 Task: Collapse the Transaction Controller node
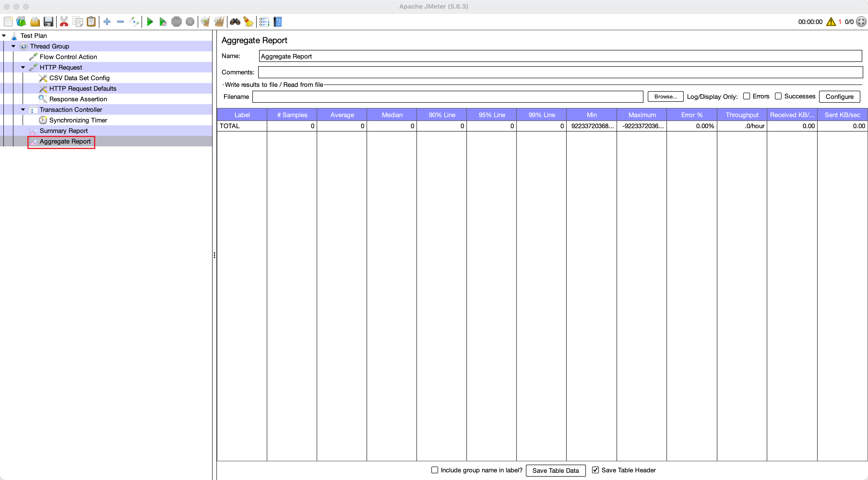(x=23, y=109)
